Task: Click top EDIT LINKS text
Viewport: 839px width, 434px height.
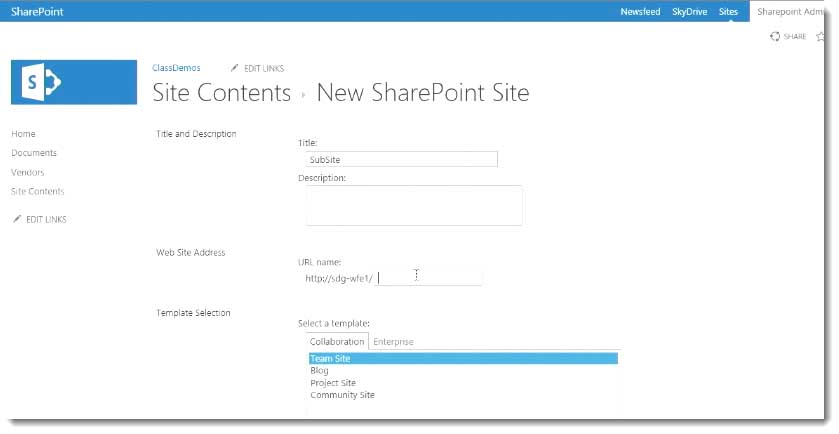Action: [264, 68]
